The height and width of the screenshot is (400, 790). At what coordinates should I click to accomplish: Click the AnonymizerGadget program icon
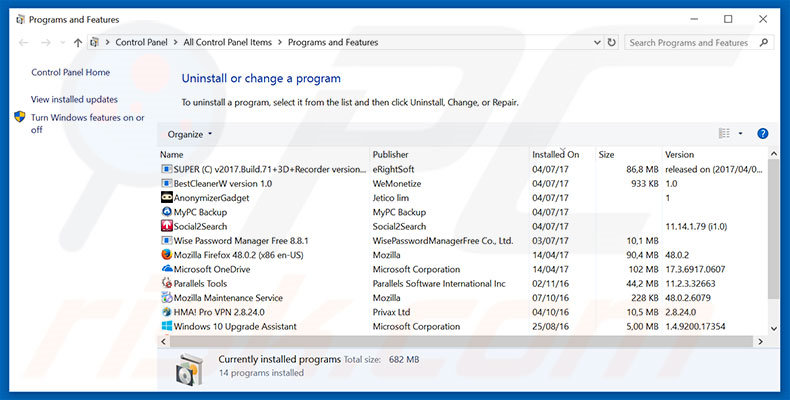pyautogui.click(x=166, y=198)
